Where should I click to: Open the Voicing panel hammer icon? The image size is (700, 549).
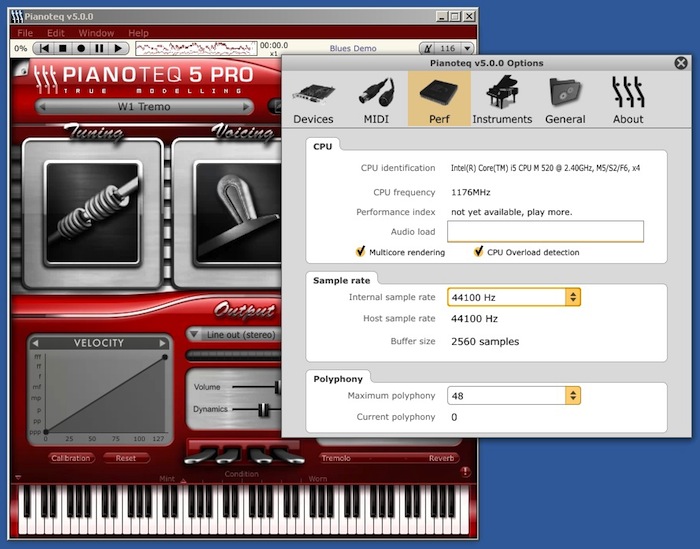tap(239, 213)
